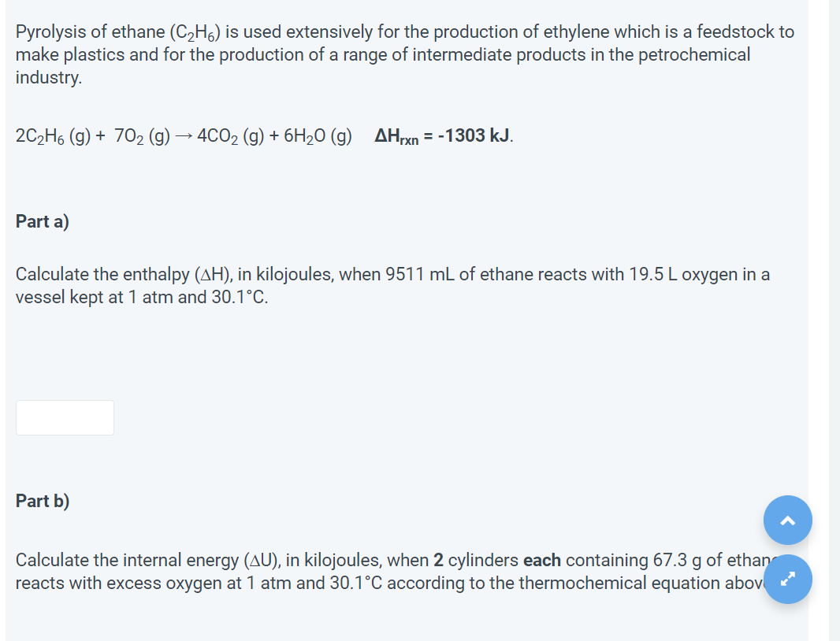Screen dimensions: 840x641
Task: Click the scroll-to-top chevron button
Action: [x=787, y=520]
